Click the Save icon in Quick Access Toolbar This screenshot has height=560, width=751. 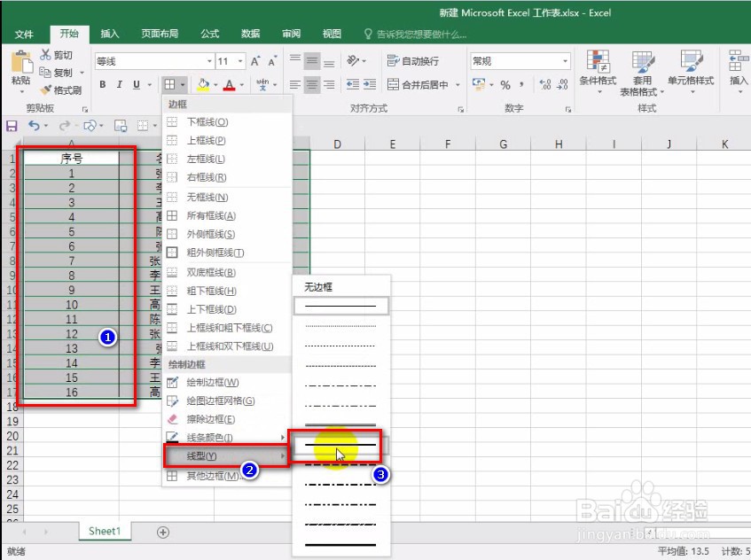11,125
